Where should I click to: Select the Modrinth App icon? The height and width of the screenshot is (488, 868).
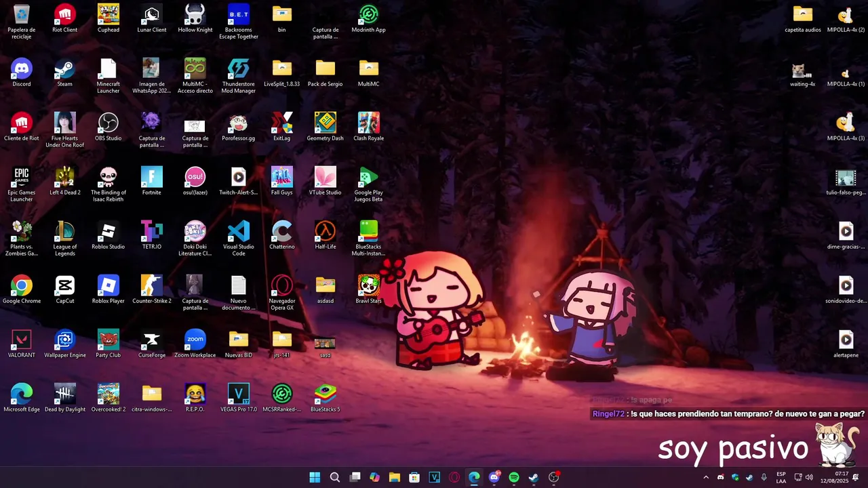click(369, 18)
